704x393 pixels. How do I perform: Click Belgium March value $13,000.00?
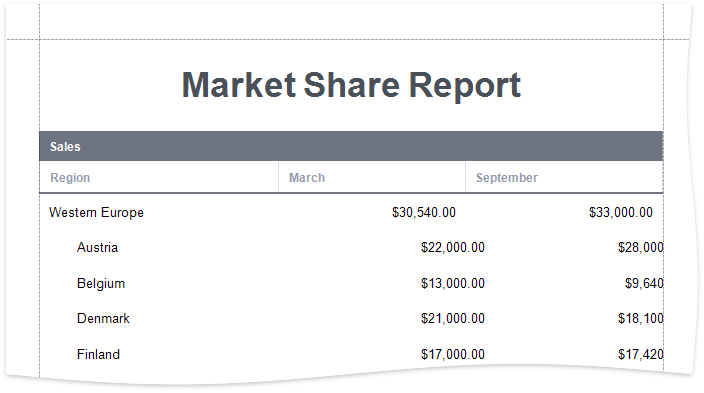click(x=453, y=283)
